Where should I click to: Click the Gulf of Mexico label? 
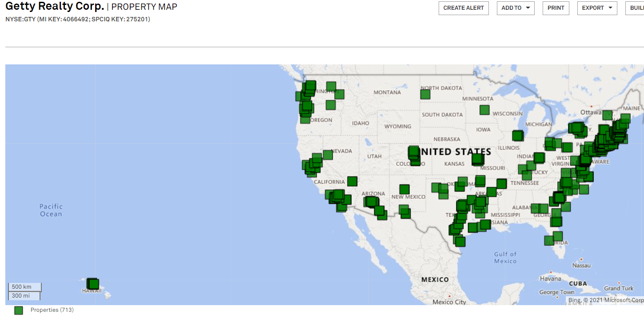point(505,258)
